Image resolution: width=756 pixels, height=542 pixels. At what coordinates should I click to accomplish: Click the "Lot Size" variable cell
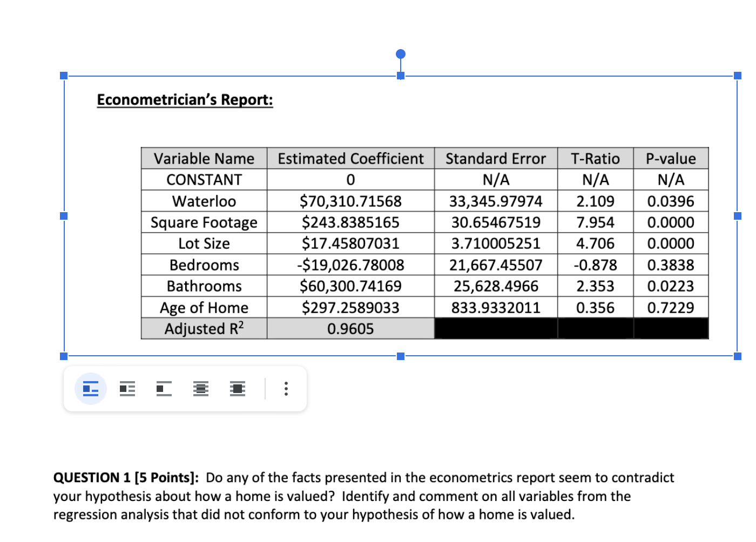[x=204, y=243]
